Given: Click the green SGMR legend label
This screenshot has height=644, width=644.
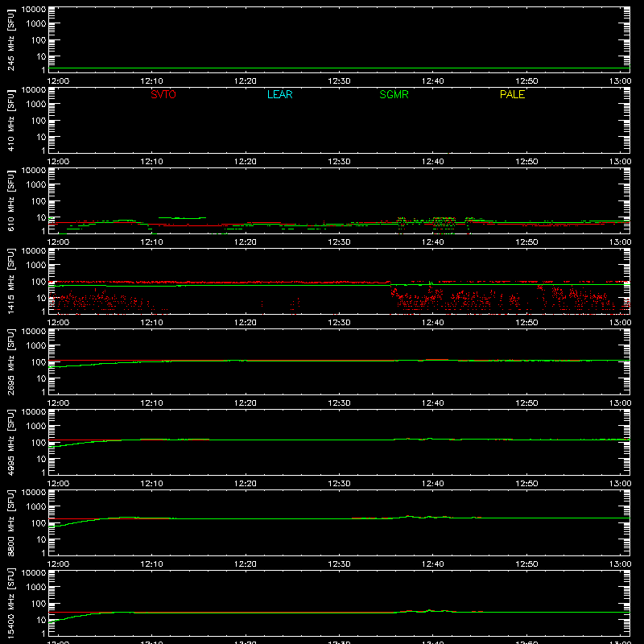Looking at the screenshot, I should 394,94.
